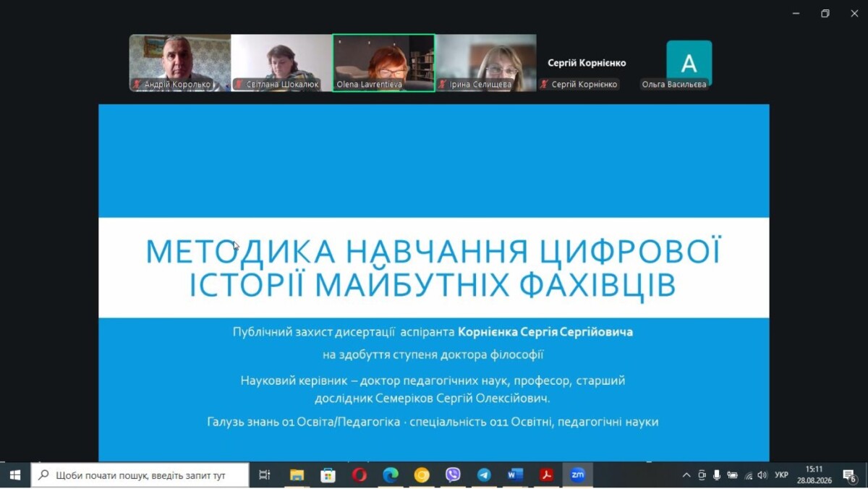
Task: Open Telegram from the taskbar
Action: (484, 475)
